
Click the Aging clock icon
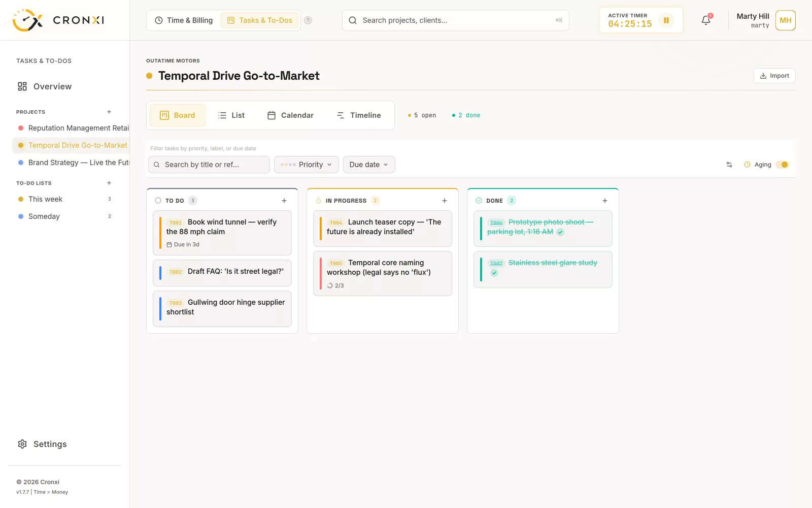(747, 165)
